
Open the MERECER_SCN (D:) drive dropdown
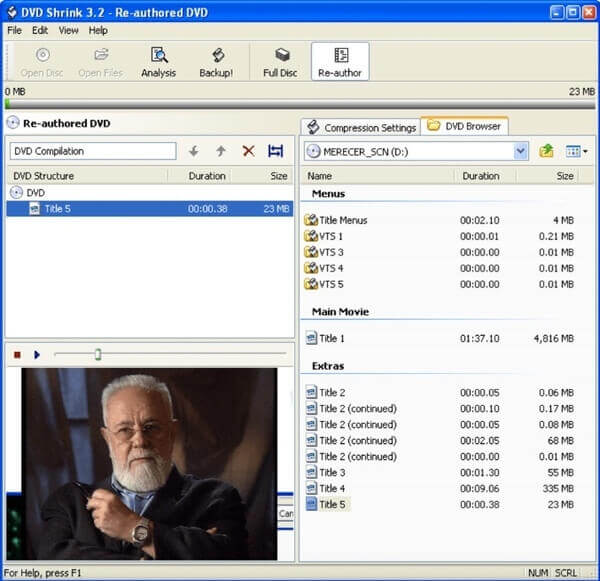click(520, 152)
